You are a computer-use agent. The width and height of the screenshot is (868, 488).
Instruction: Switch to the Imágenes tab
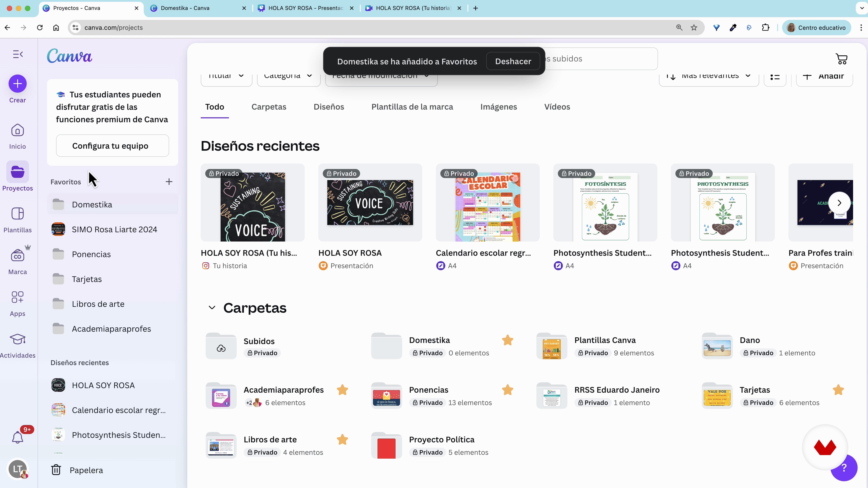click(x=498, y=107)
